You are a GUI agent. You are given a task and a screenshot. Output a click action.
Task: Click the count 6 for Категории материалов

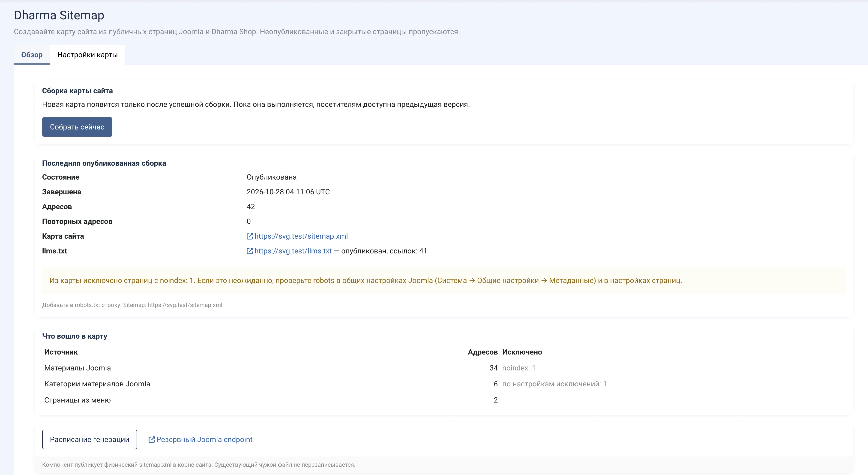[x=496, y=384]
